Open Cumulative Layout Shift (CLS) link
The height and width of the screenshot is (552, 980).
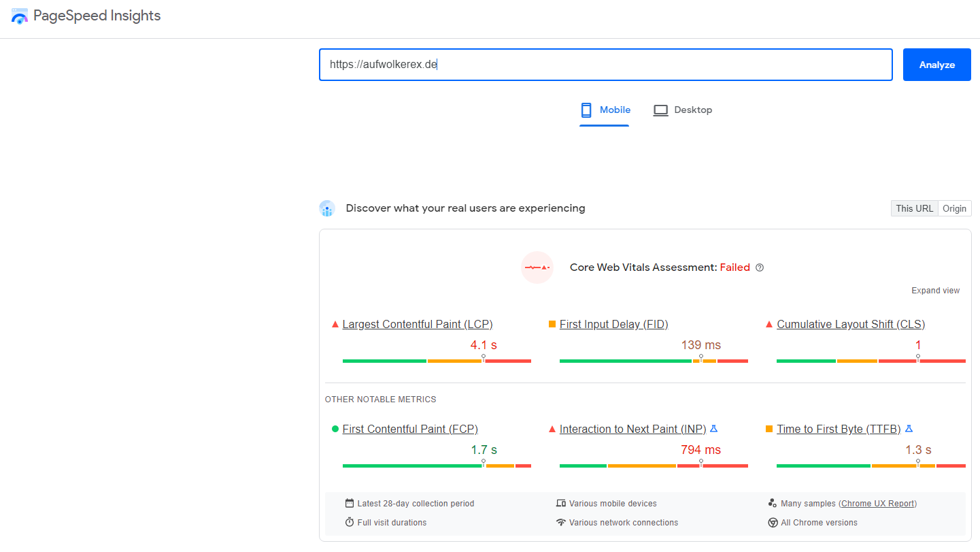[851, 324]
